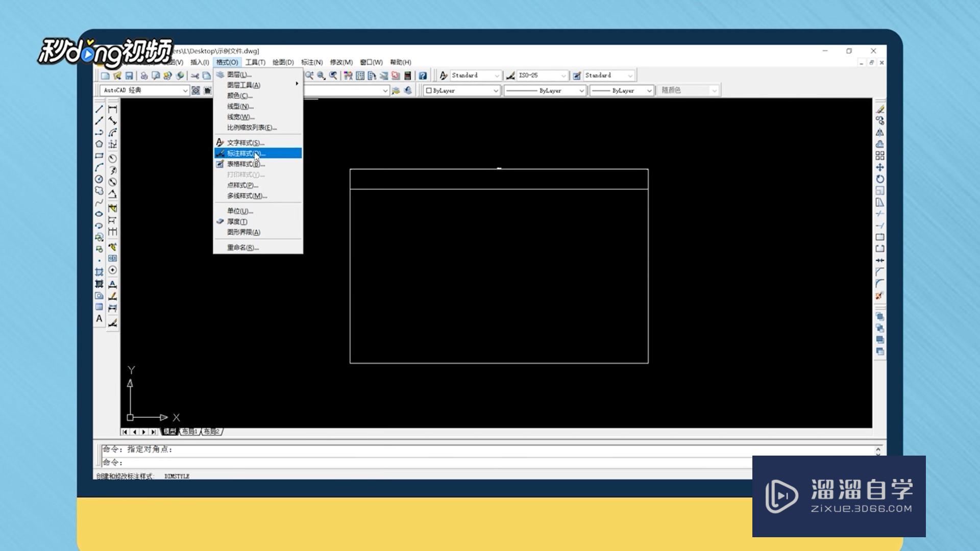Viewport: 980px width, 551px height.
Task: Choose 图形界限(A) menu entry
Action: 258,232
